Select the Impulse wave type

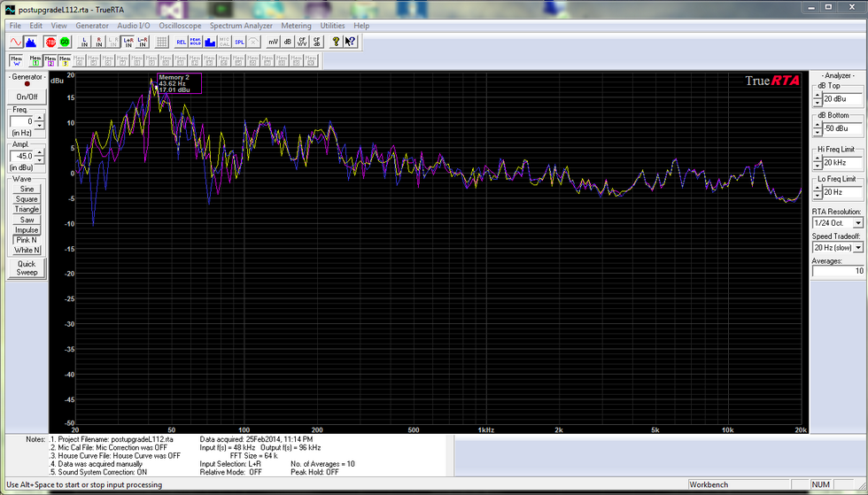tap(27, 229)
